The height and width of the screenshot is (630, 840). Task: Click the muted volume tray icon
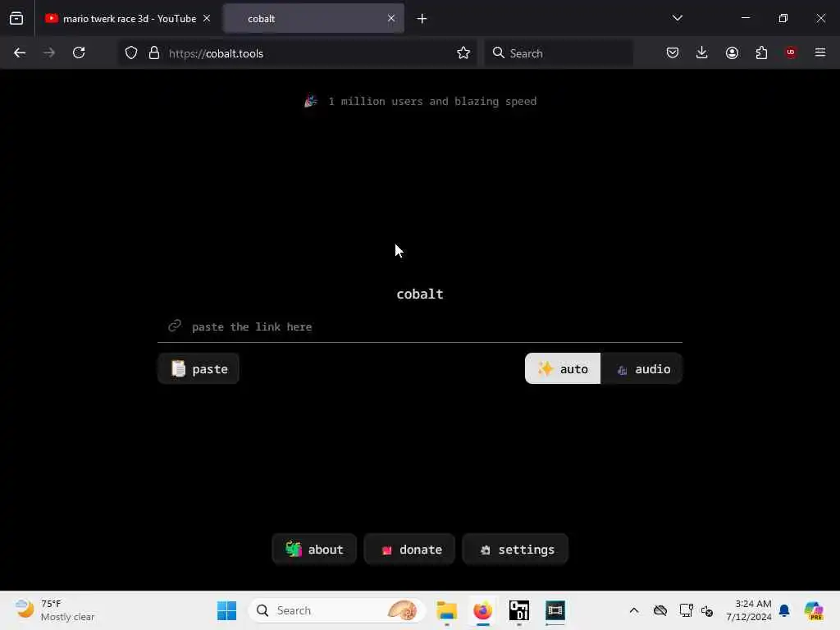[x=707, y=610]
